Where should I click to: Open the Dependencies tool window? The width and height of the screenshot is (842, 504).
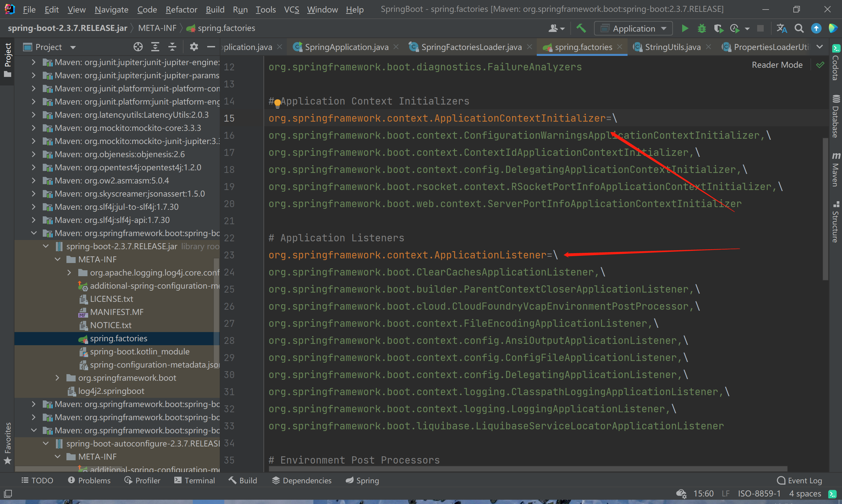pos(302,481)
